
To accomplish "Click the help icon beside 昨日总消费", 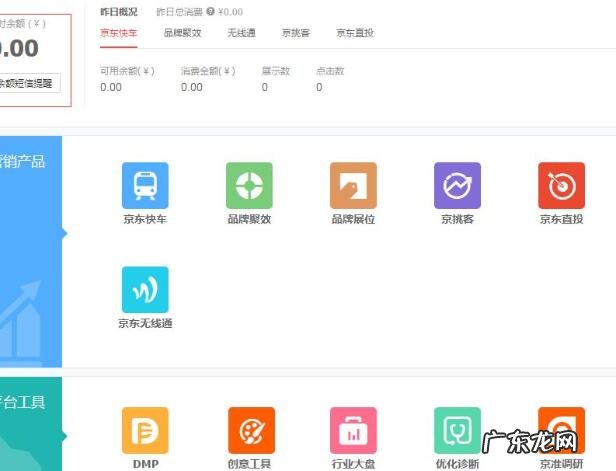I will click(x=211, y=12).
